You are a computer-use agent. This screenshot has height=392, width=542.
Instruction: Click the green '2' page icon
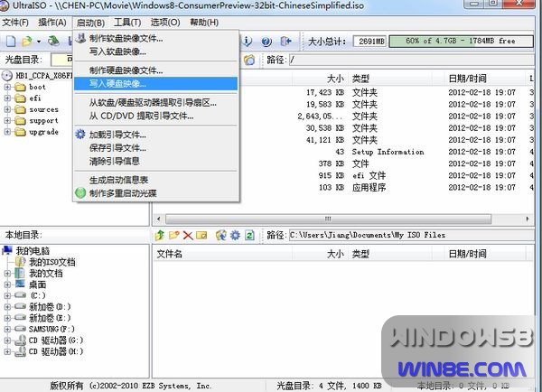(249, 236)
